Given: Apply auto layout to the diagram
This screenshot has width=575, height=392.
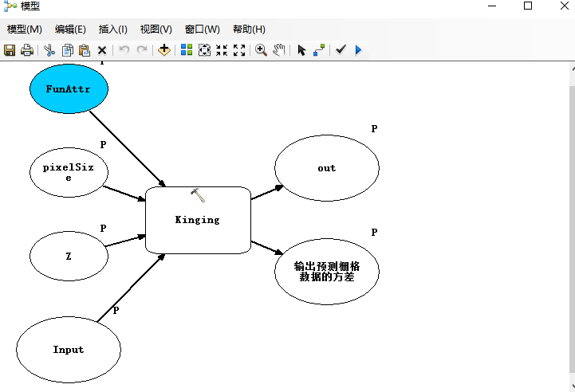Looking at the screenshot, I should (187, 50).
